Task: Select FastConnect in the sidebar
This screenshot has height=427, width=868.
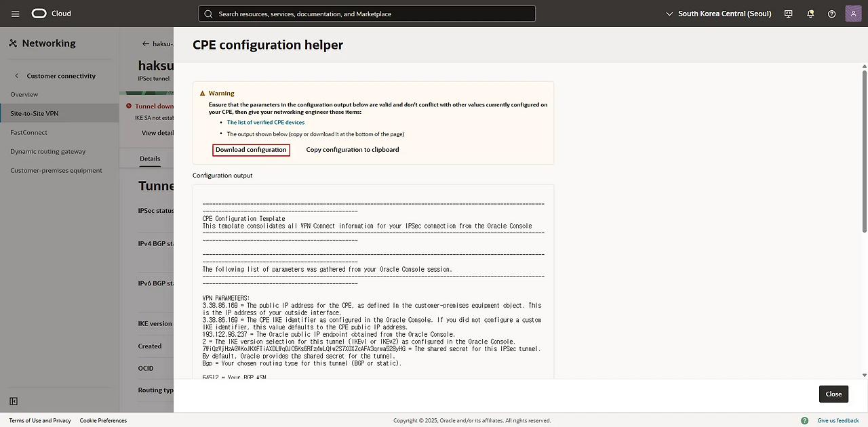Action: coord(28,132)
